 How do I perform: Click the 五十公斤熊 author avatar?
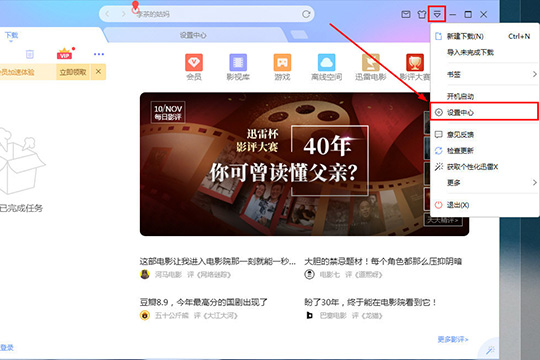click(x=145, y=315)
